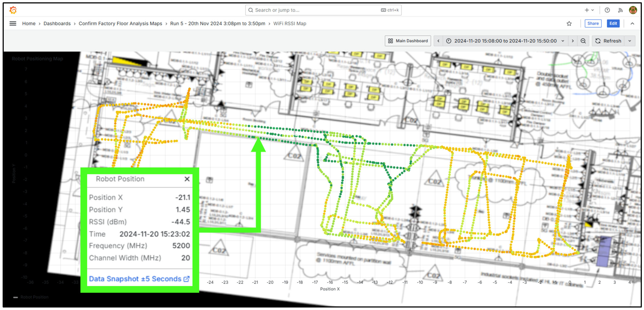
Task: Star this dashboard as favorite
Action: tap(569, 23)
